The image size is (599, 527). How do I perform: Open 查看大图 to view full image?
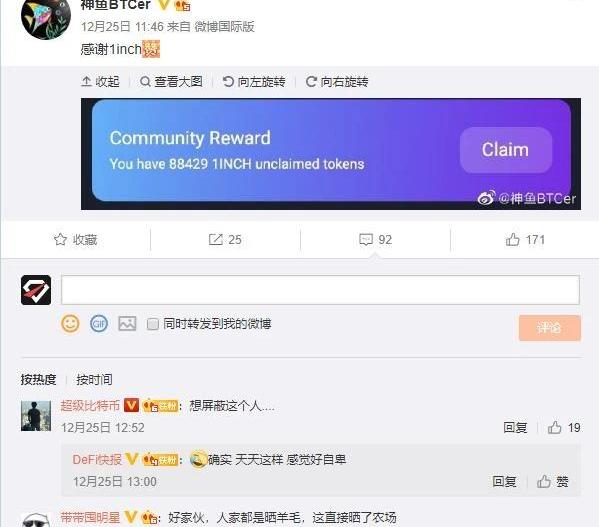pyautogui.click(x=171, y=81)
